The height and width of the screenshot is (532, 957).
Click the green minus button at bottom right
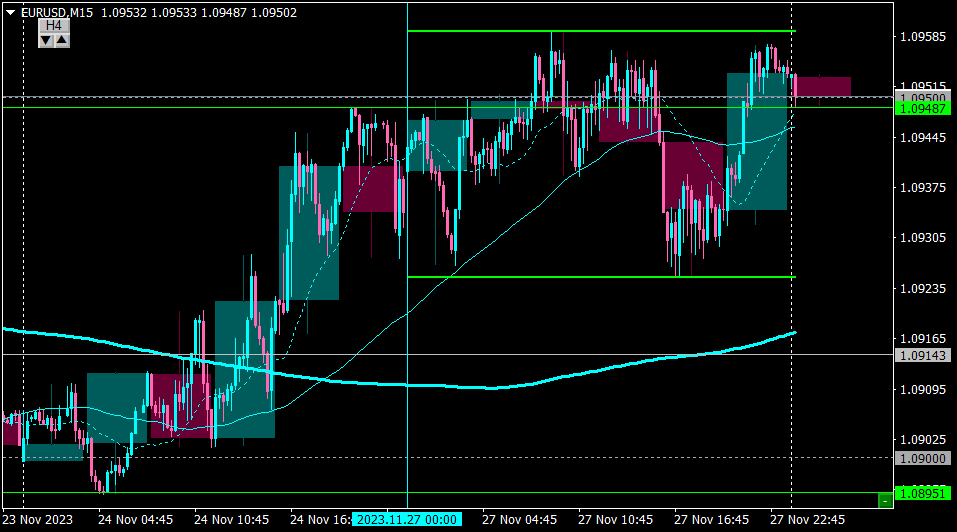(x=885, y=501)
